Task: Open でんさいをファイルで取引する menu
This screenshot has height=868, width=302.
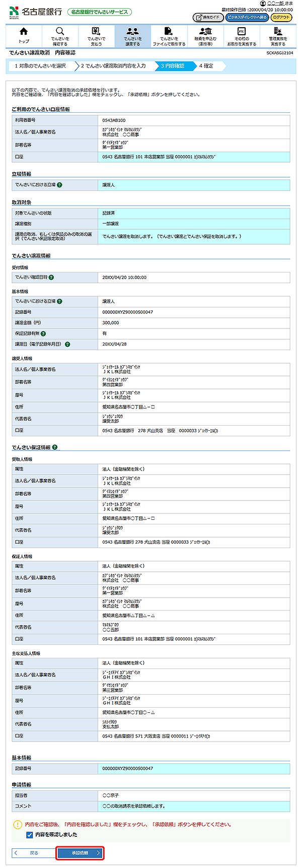Action: click(169, 36)
